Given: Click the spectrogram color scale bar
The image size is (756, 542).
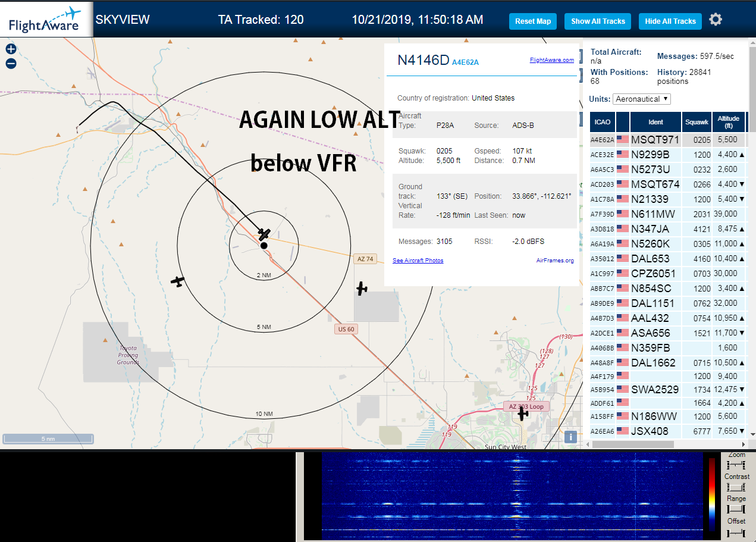Looking at the screenshot, I should click(x=712, y=494).
